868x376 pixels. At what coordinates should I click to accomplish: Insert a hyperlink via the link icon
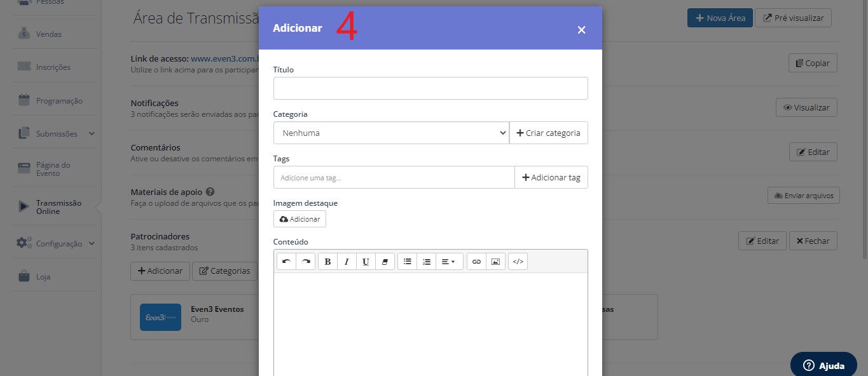tap(476, 262)
